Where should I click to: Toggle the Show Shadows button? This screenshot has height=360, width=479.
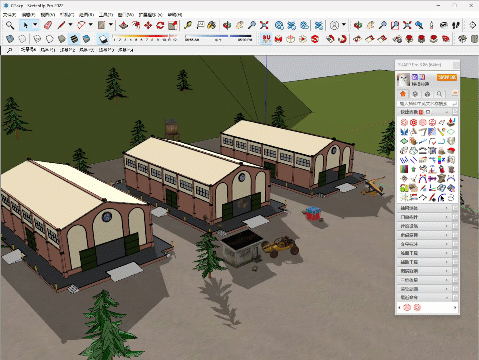pos(103,39)
